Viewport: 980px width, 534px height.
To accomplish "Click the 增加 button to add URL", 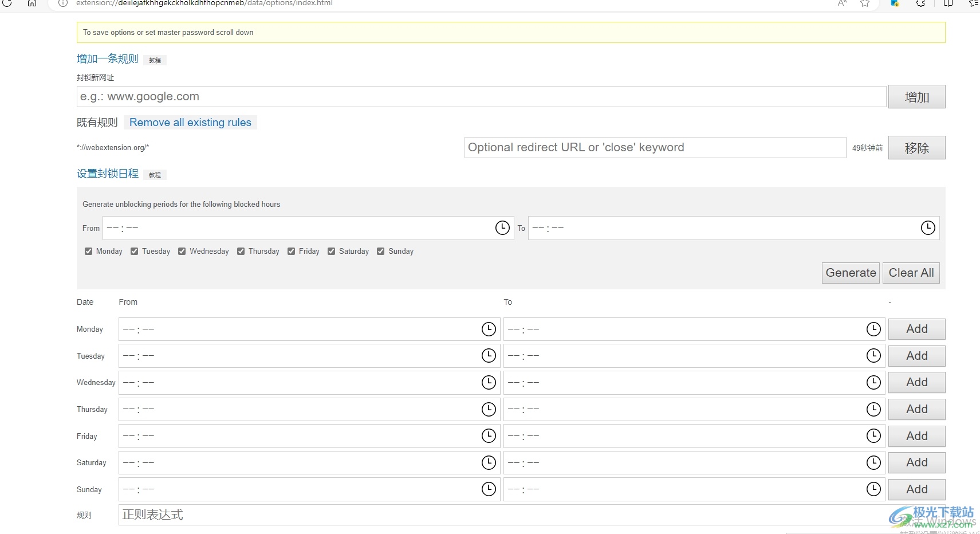I will 916,97.
